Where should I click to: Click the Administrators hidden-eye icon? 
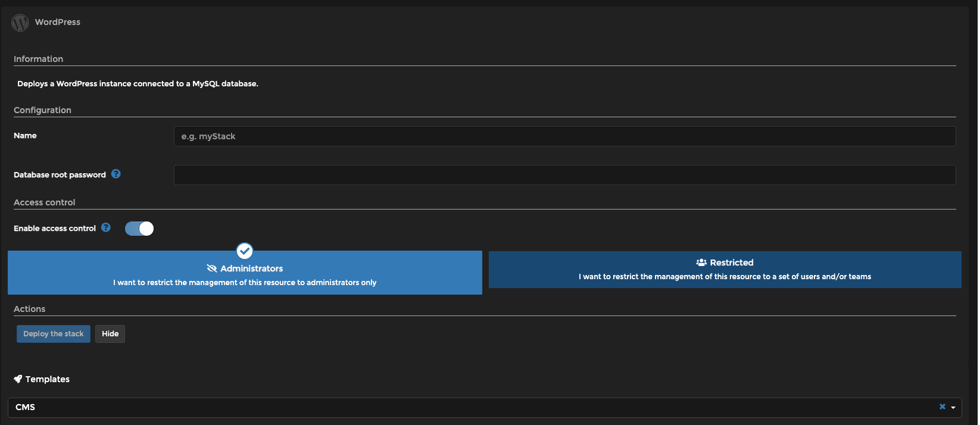[211, 268]
